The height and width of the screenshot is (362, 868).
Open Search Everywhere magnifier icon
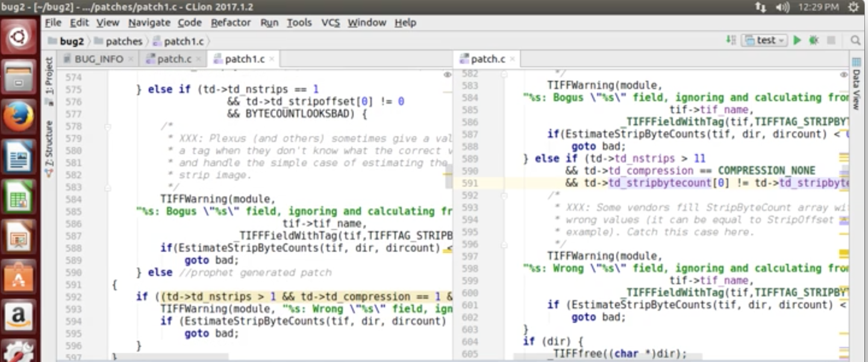click(855, 40)
